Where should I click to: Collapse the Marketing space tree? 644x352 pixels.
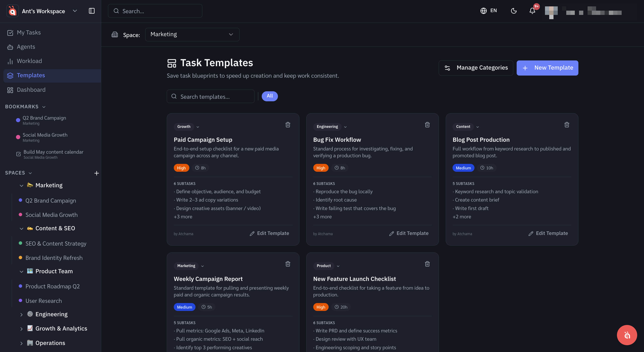pos(22,185)
